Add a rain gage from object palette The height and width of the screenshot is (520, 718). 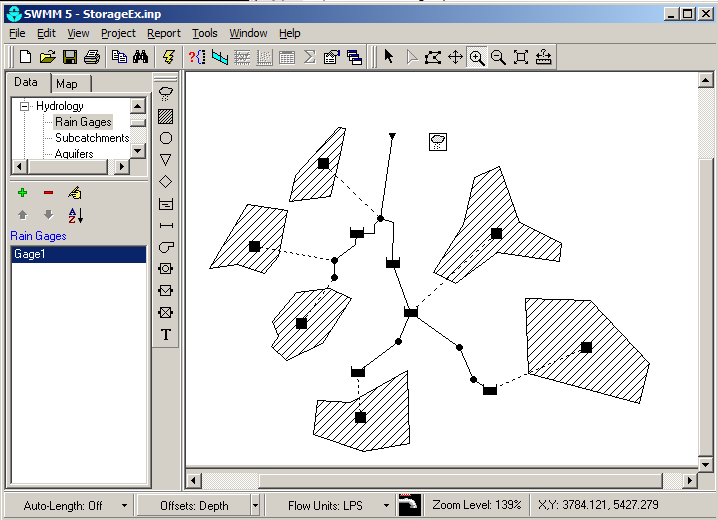point(165,94)
